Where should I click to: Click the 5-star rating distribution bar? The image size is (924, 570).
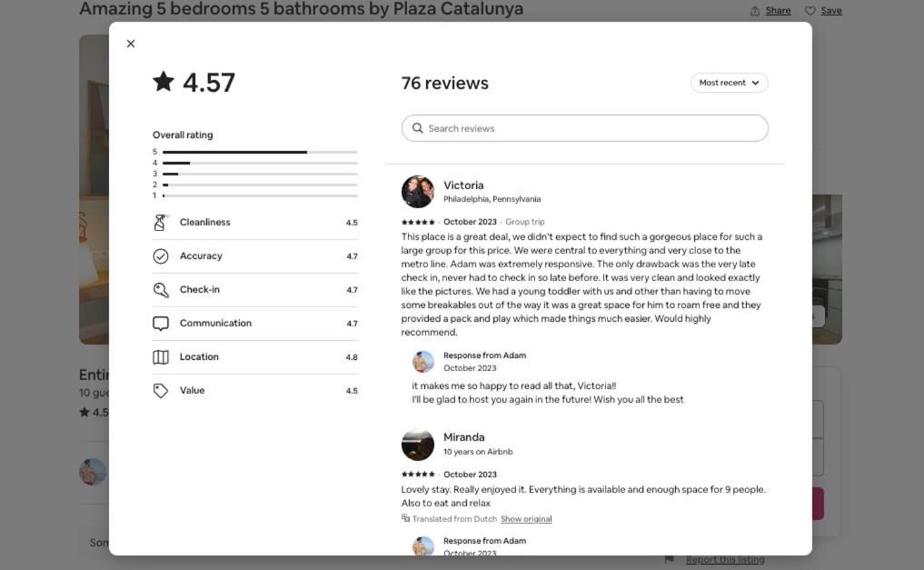click(260, 152)
